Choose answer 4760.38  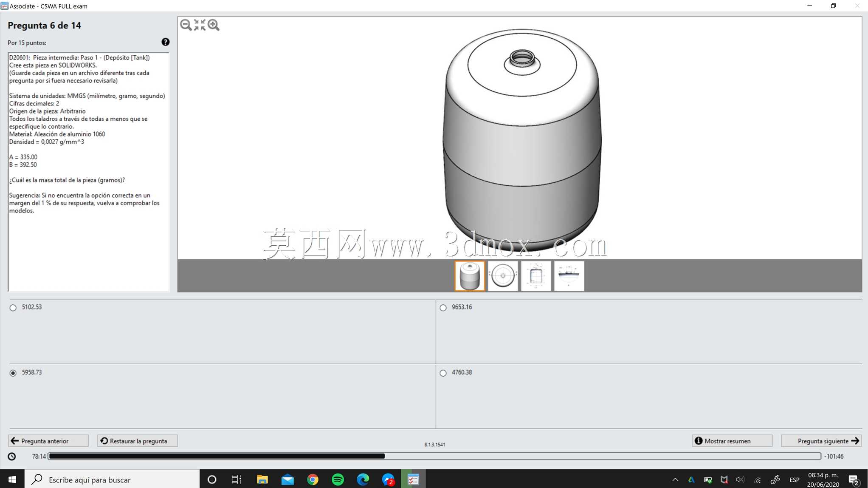point(443,373)
